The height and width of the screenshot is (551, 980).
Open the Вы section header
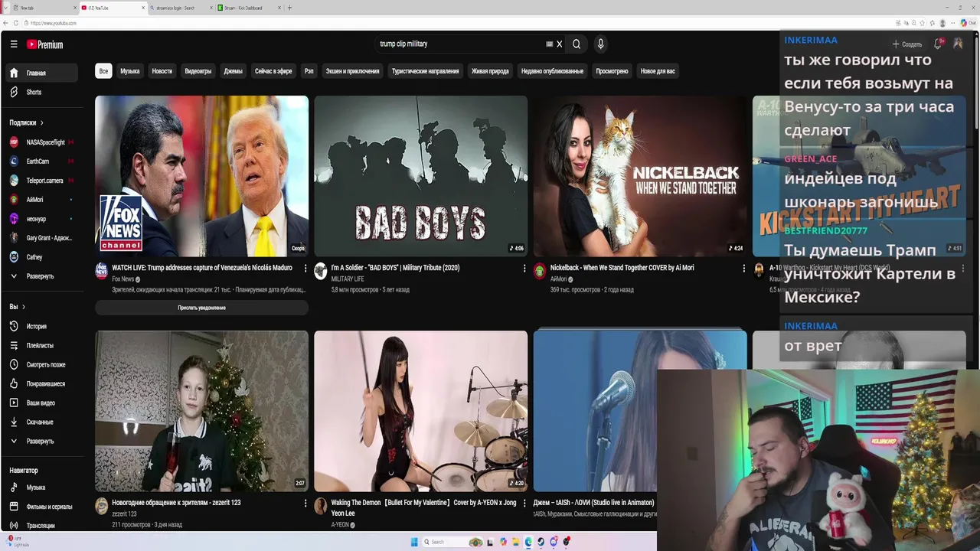pyautogui.click(x=17, y=307)
